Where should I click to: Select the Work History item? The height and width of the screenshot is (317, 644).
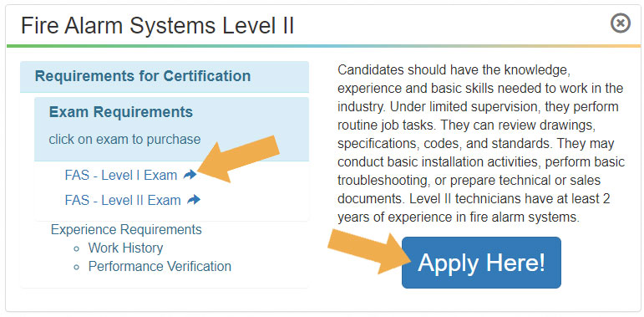click(125, 248)
